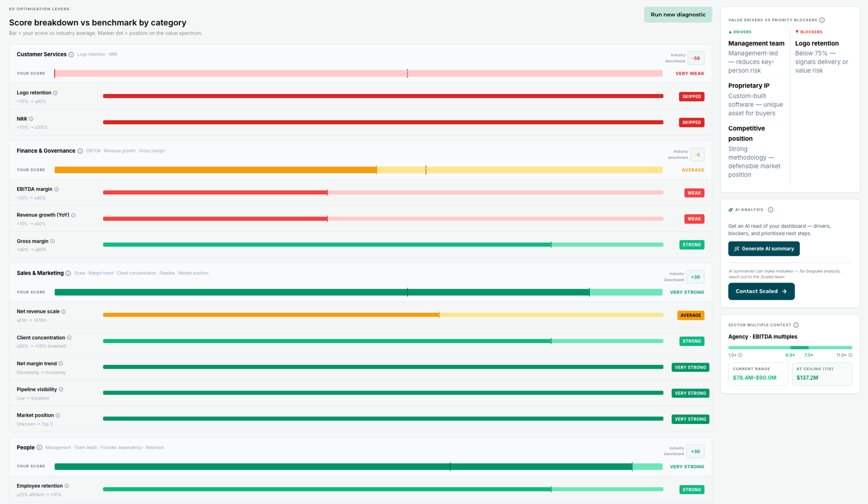
Task: Click Logo retention blocker heading
Action: click(817, 43)
